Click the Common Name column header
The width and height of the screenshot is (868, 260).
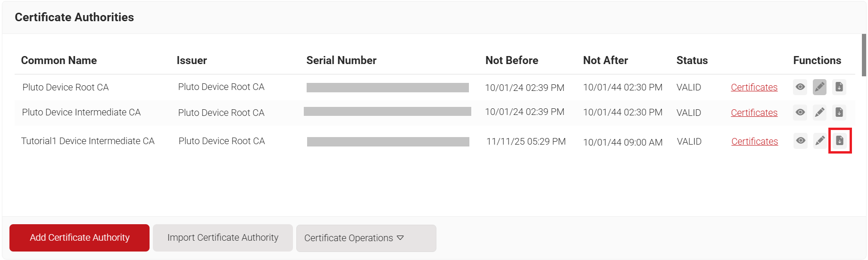[59, 61]
